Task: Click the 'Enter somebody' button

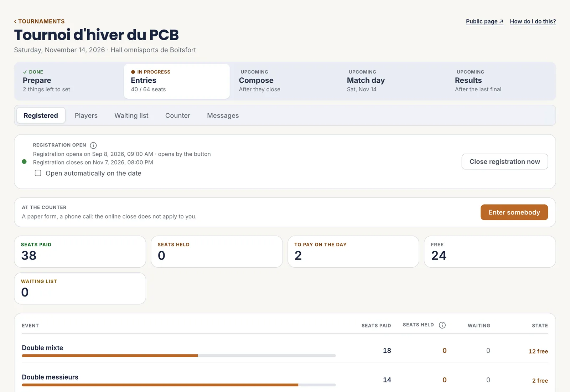Action: pos(514,212)
